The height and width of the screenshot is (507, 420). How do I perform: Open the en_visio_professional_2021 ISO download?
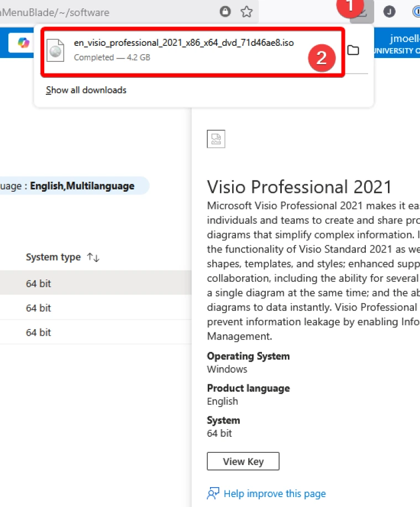point(183,44)
